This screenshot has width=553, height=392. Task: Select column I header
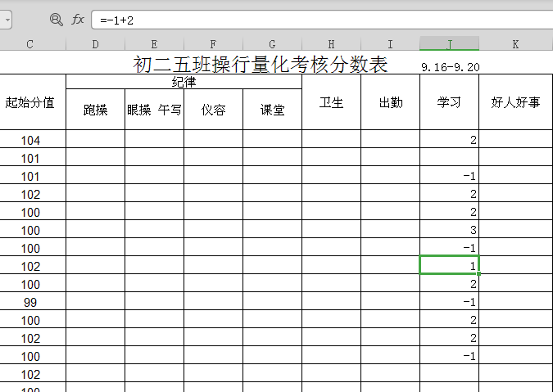click(390, 44)
